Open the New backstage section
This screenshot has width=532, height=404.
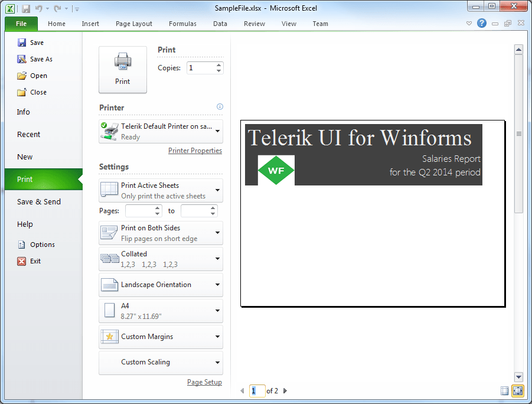[x=25, y=157]
